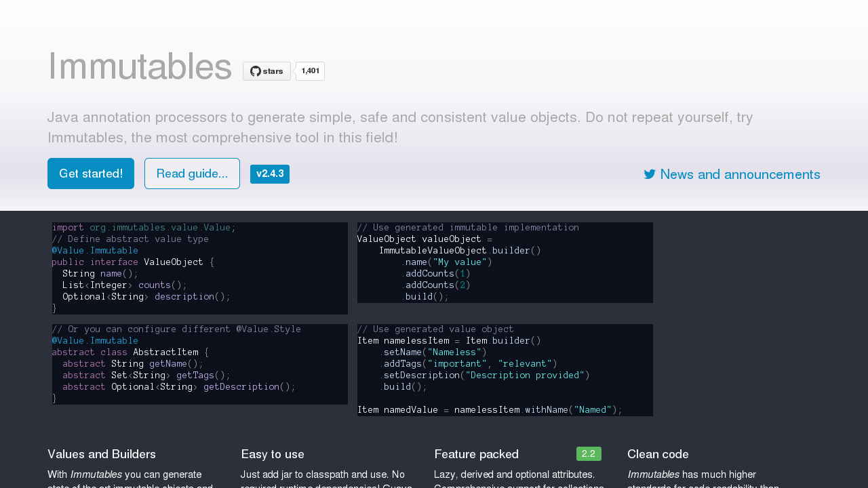Click the Twitter bird icon
Viewport: 868px width, 488px height.
click(650, 174)
